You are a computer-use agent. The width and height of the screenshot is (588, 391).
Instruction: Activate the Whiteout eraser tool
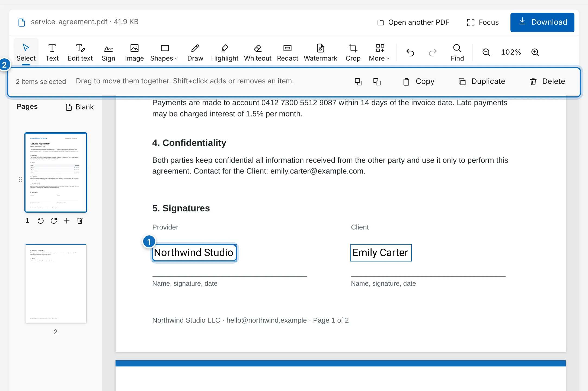(x=258, y=52)
